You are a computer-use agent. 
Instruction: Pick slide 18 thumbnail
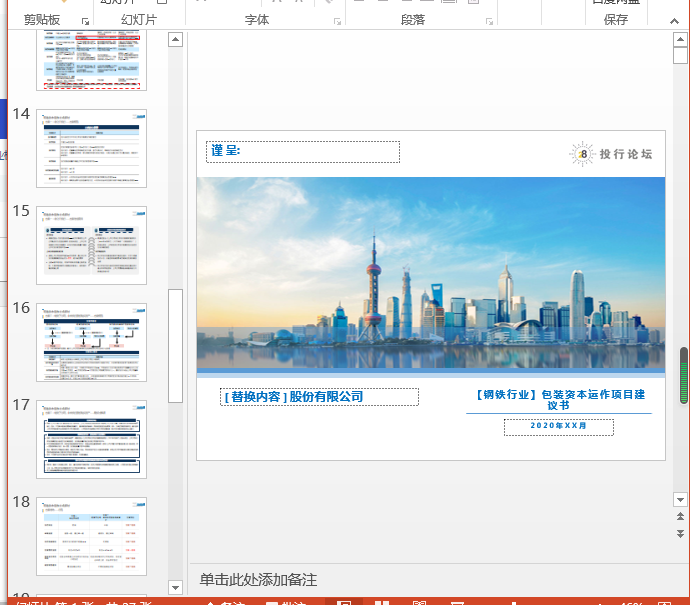click(92, 536)
